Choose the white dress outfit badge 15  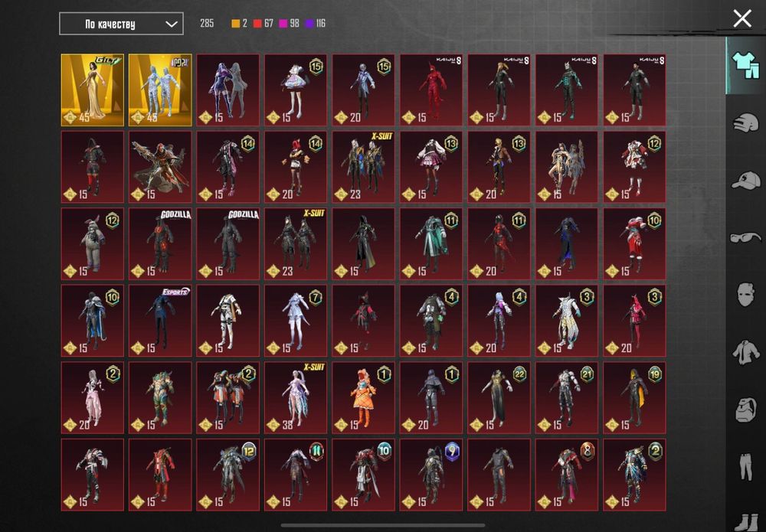(296, 90)
